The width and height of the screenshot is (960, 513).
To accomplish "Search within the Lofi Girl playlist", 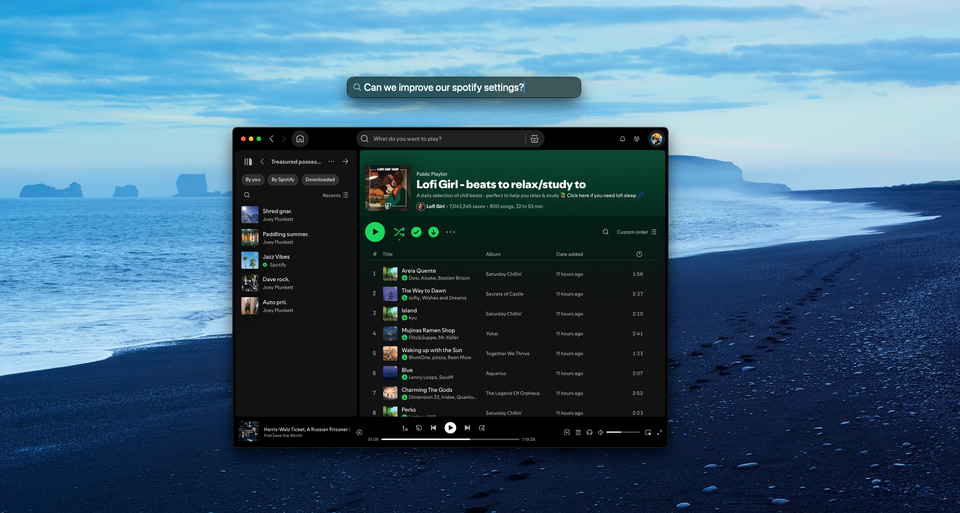I will 606,232.
